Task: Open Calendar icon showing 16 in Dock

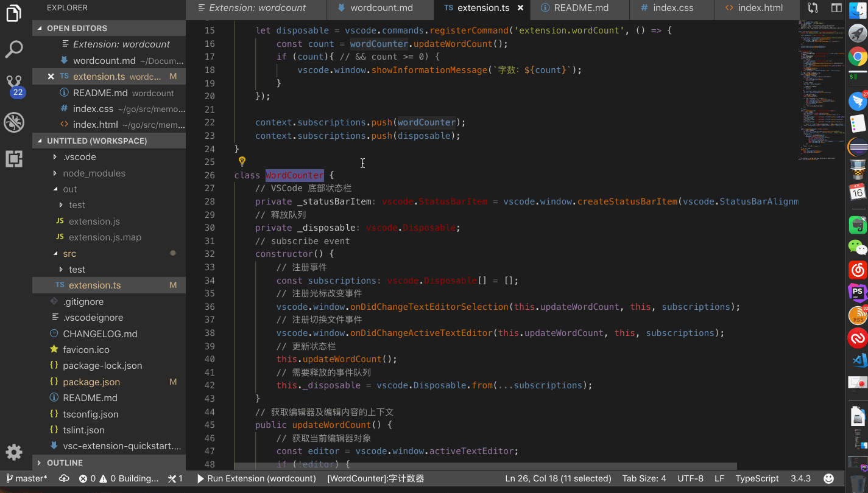Action: click(x=858, y=192)
